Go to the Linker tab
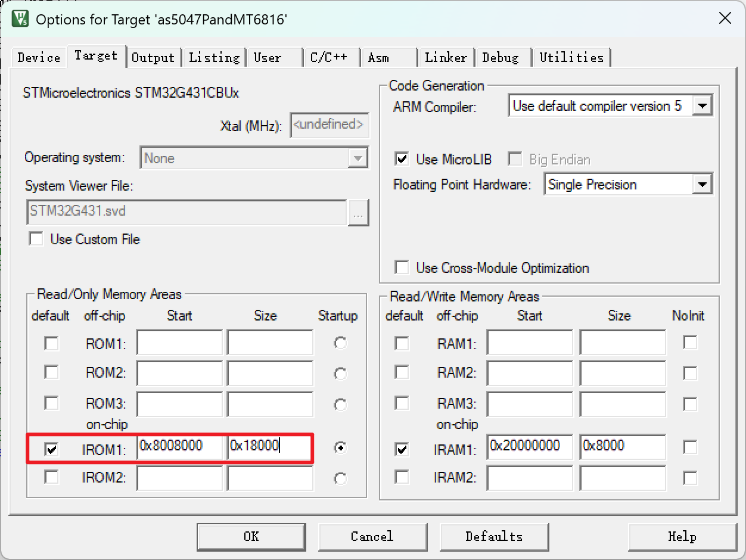This screenshot has height=560, width=746. [446, 57]
